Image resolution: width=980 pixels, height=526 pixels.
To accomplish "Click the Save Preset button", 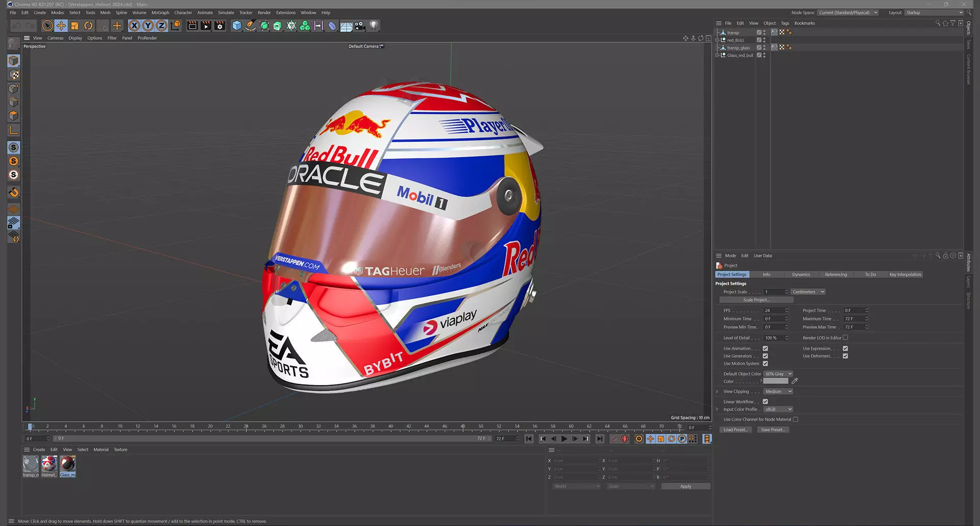I will 773,430.
